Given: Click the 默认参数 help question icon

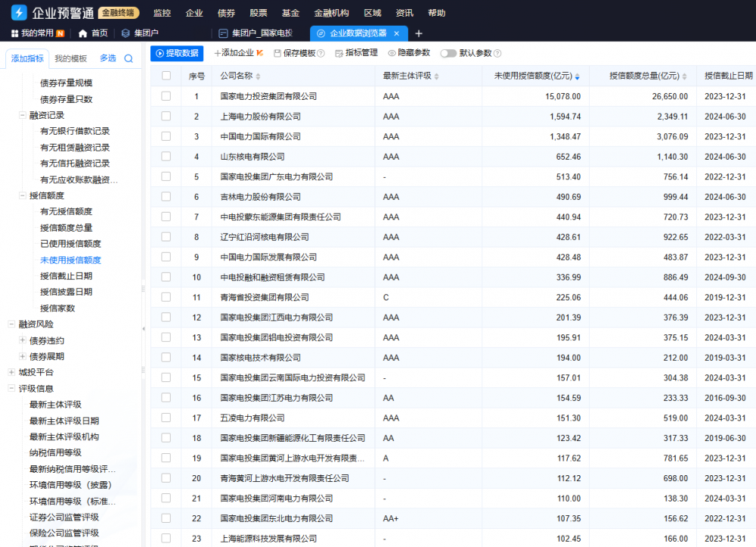Looking at the screenshot, I should (497, 54).
